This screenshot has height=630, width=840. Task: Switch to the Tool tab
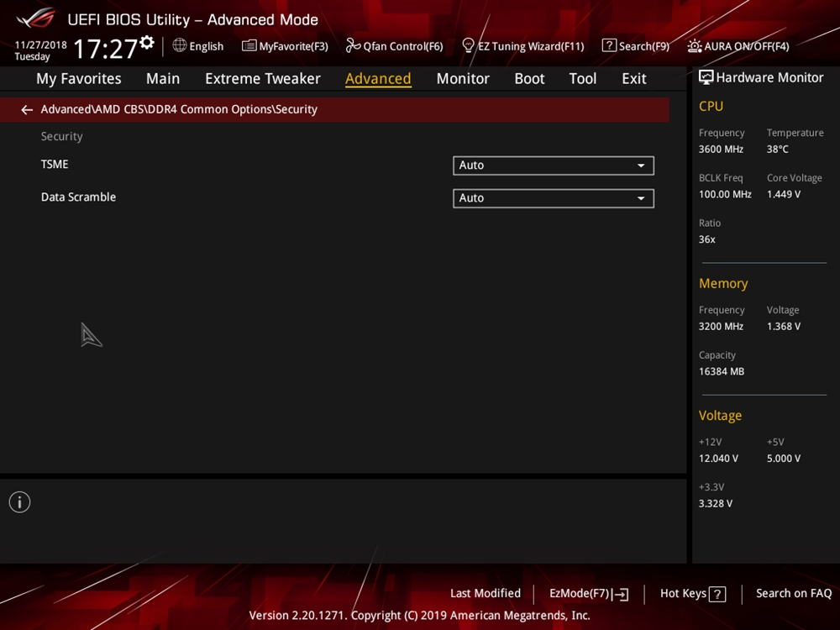click(583, 79)
